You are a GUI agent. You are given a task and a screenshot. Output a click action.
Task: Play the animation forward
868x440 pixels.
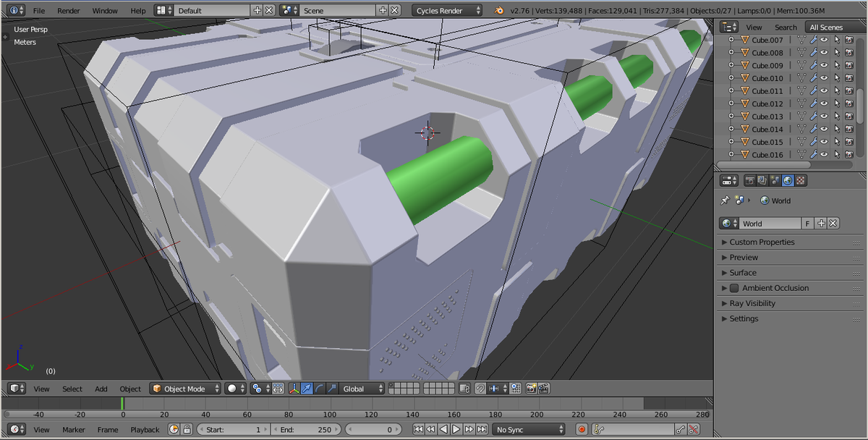[x=456, y=429]
